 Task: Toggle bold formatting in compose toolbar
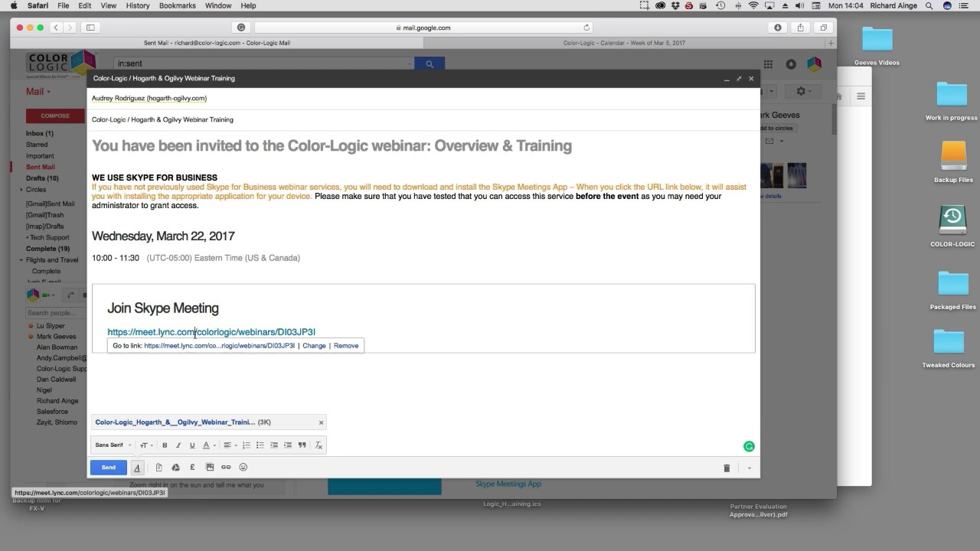[x=165, y=445]
